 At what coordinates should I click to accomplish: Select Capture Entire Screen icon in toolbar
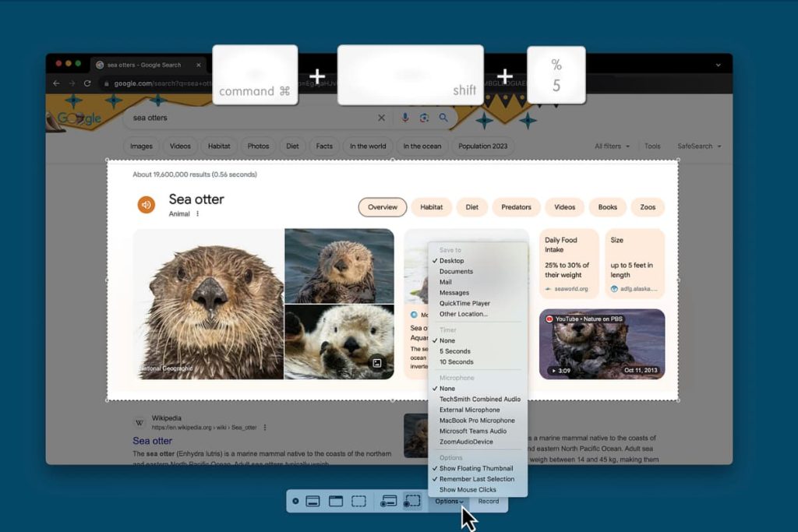[x=312, y=501]
